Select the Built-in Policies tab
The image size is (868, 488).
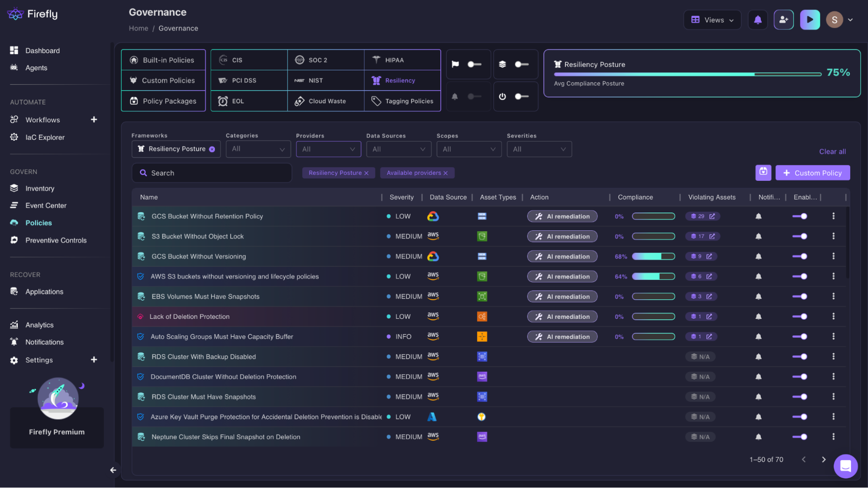[163, 60]
